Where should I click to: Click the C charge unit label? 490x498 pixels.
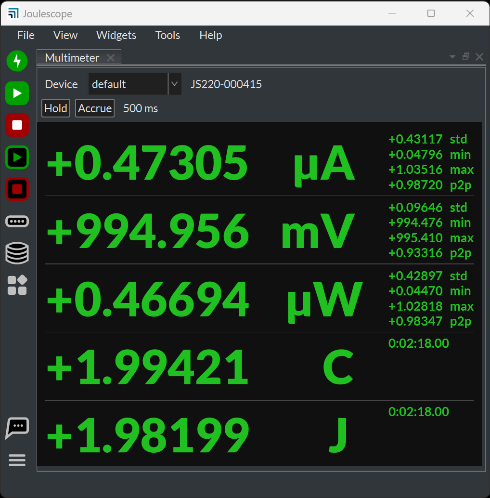click(338, 367)
